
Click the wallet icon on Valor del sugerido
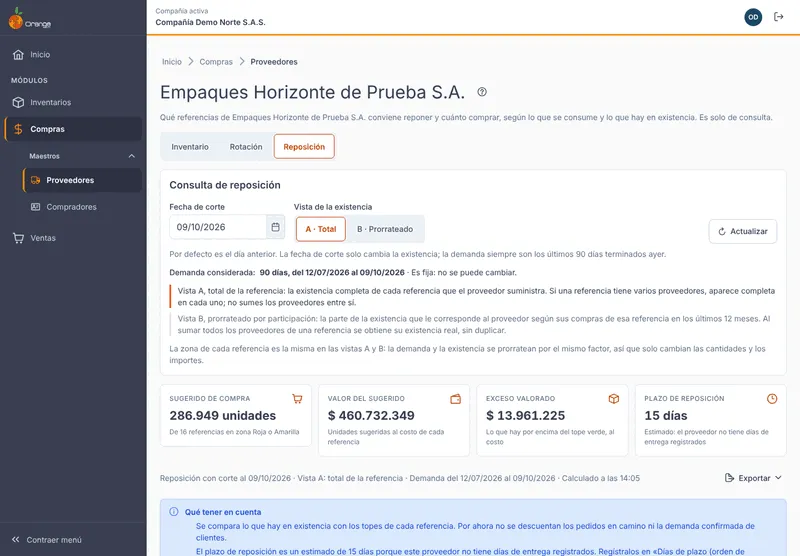[x=456, y=399]
